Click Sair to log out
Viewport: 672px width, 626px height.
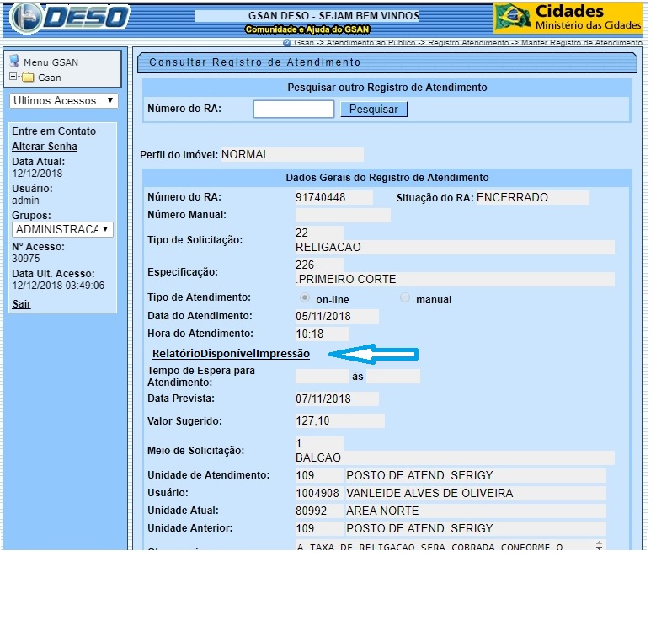click(x=21, y=304)
